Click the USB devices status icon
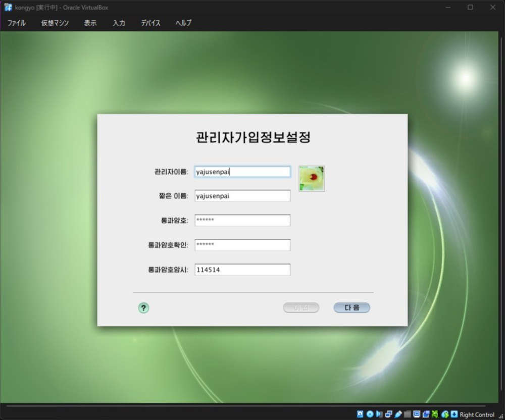Screen dimensions: 505x420 (x=398, y=414)
